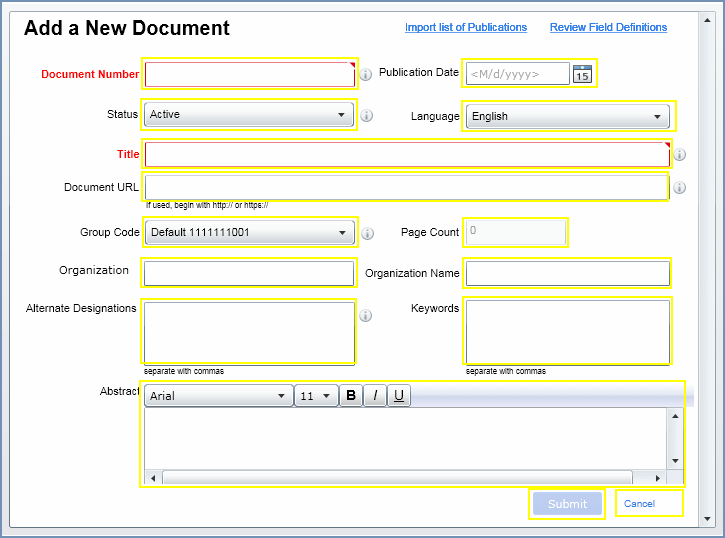Click info icon next to Group Code

click(367, 233)
